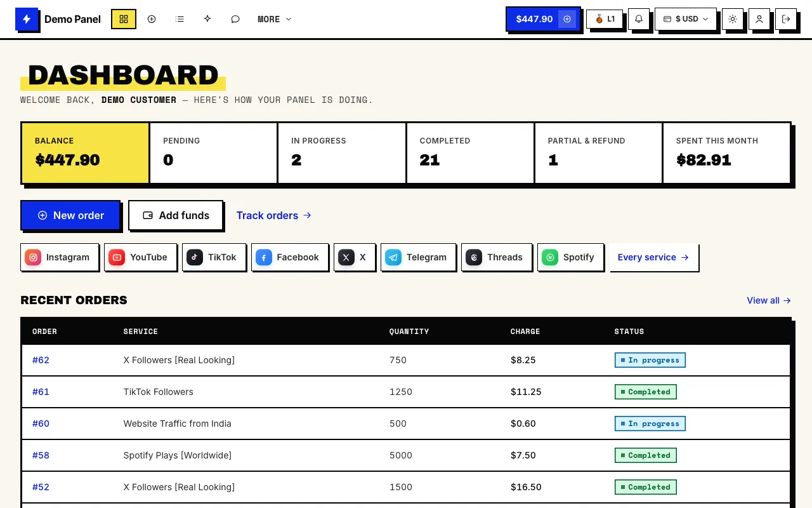
Task: Toggle the light/dark theme sun icon
Action: [733, 19]
